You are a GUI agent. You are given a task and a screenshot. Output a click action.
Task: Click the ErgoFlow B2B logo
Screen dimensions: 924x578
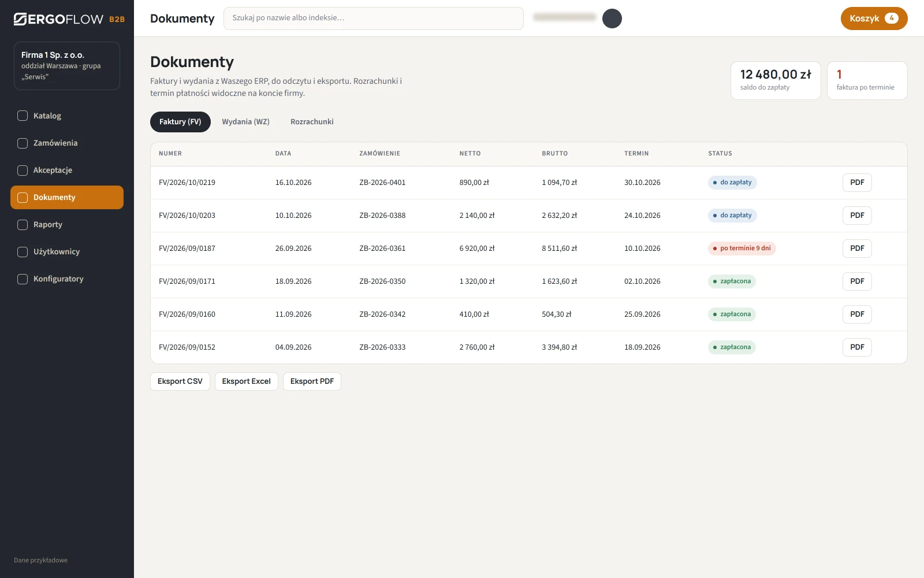pos(69,19)
